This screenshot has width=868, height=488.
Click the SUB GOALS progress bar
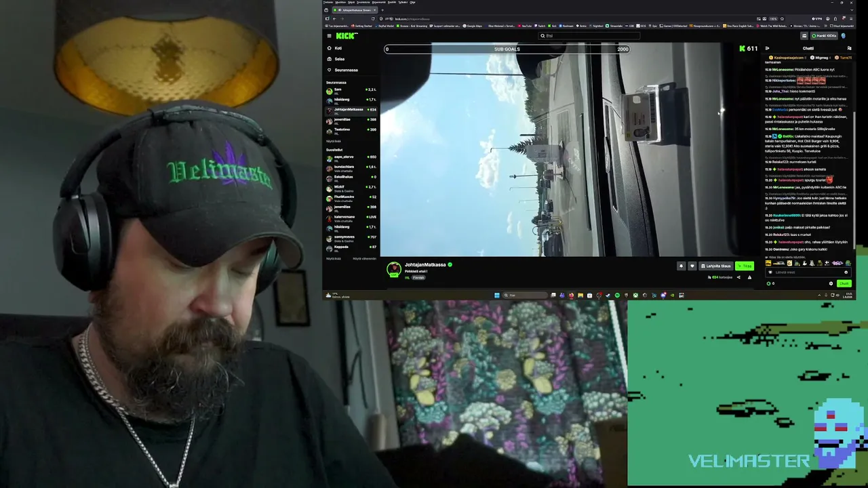click(x=507, y=49)
